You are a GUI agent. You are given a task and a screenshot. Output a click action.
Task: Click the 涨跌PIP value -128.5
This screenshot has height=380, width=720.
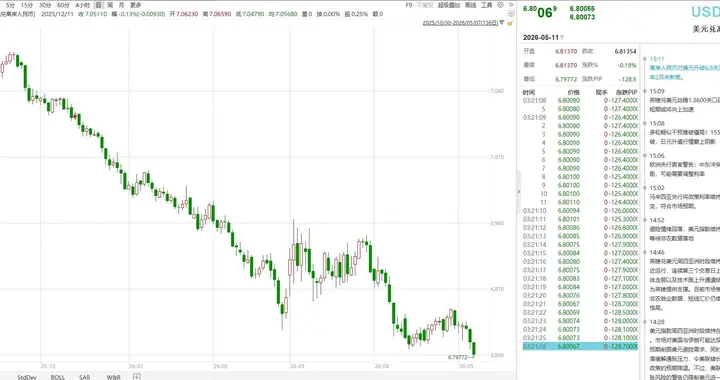pos(628,79)
